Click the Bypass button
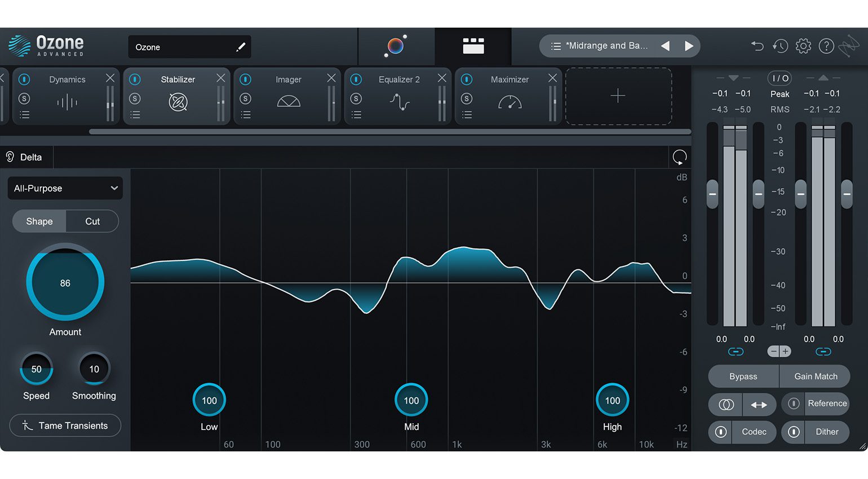 tap(742, 376)
